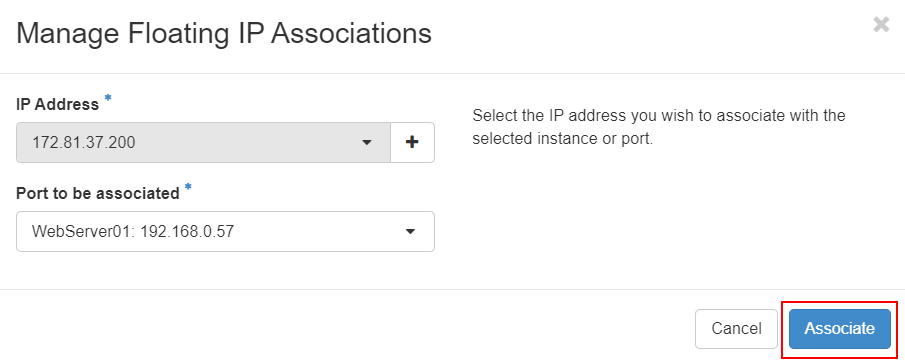
Task: Dismiss the dialog via the gray X icon
Action: pyautogui.click(x=881, y=25)
